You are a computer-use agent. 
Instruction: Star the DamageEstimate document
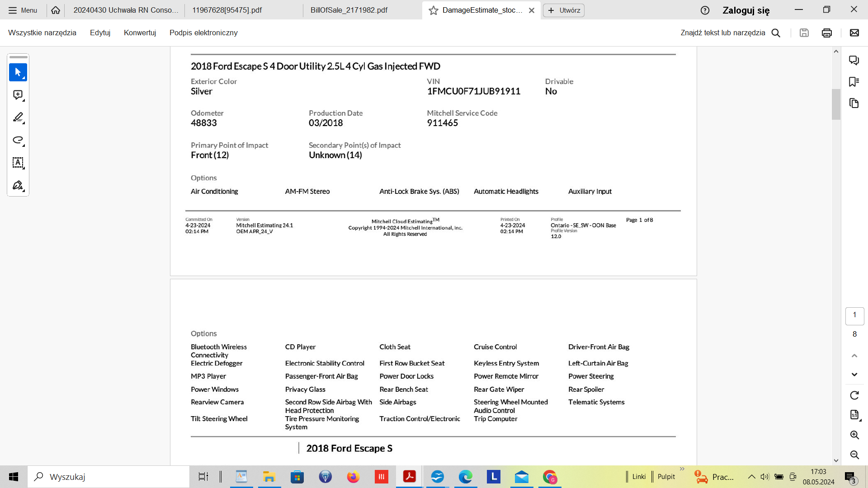[434, 10]
